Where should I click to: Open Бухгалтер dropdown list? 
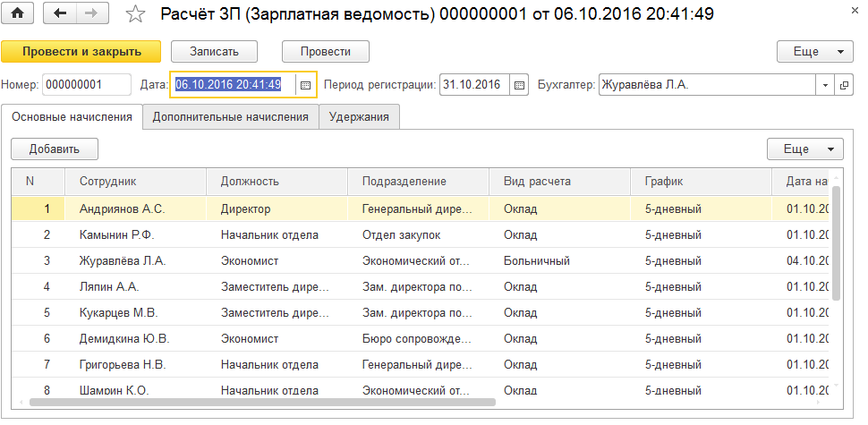pos(825,85)
